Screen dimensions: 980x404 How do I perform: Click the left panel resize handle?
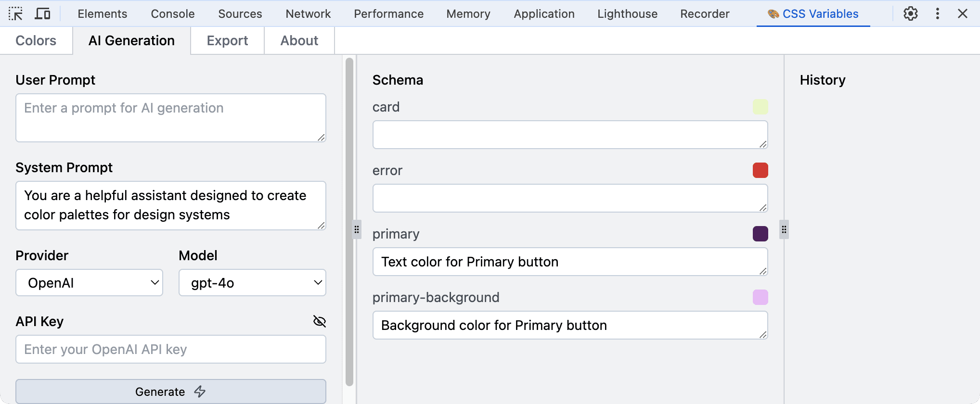click(x=357, y=229)
